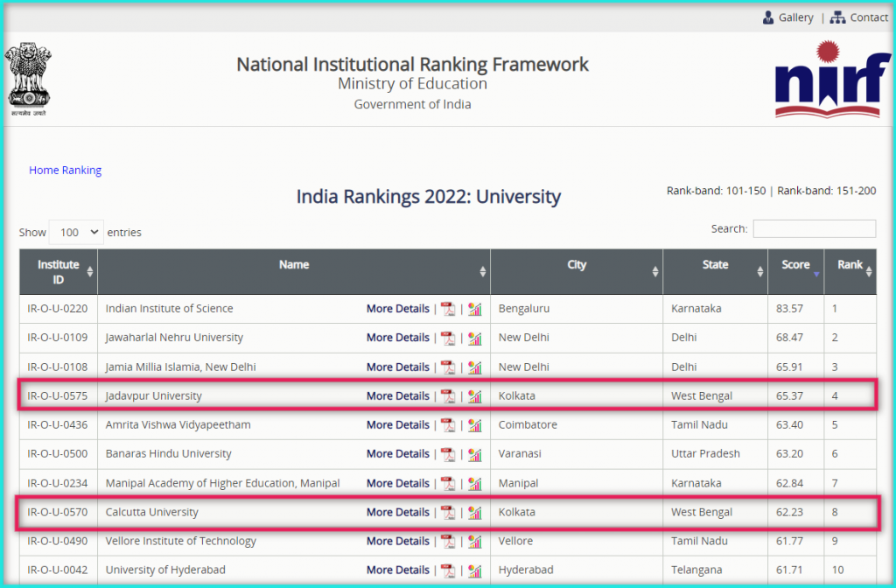This screenshot has width=896, height=588.
Task: Open chart icon for Jawaharlal Nehru University
Action: [475, 338]
